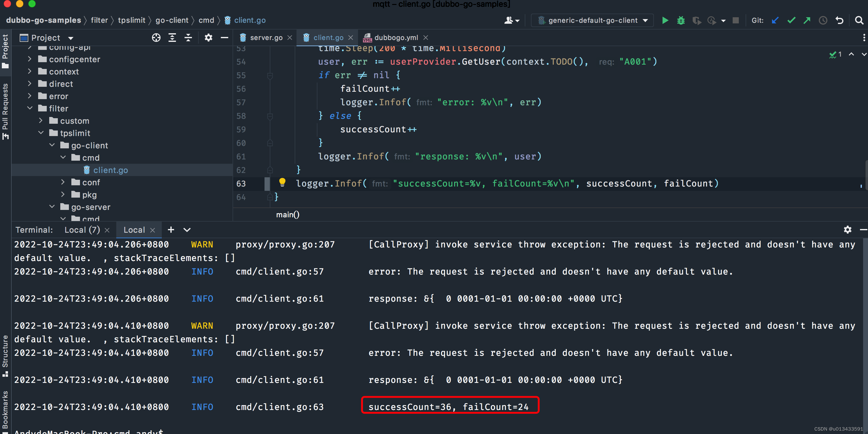Close the dubbogo.yml editor tab

pyautogui.click(x=426, y=38)
